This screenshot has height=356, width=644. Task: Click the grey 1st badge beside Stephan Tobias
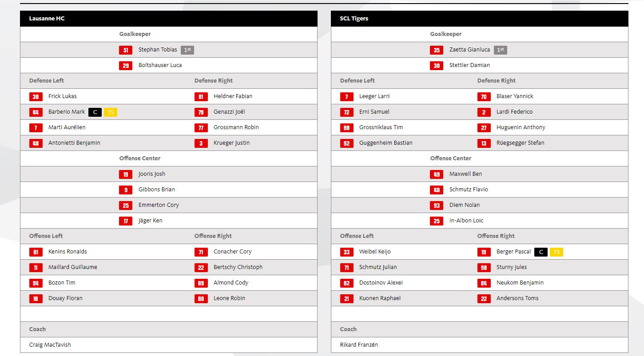187,50
